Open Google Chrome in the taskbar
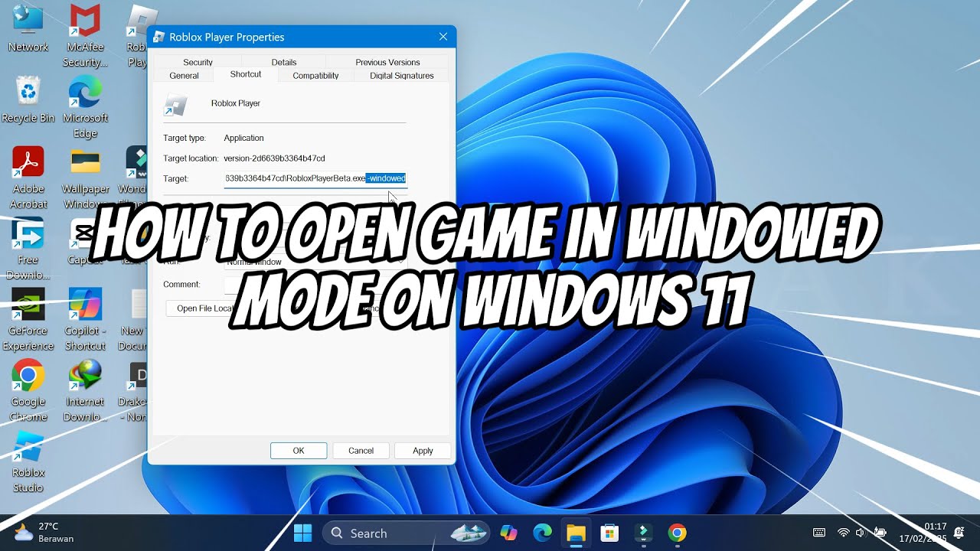Viewport: 980px width, 551px height. pyautogui.click(x=677, y=533)
